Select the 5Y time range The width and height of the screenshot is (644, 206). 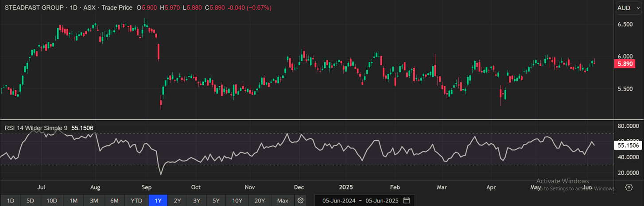pos(216,201)
